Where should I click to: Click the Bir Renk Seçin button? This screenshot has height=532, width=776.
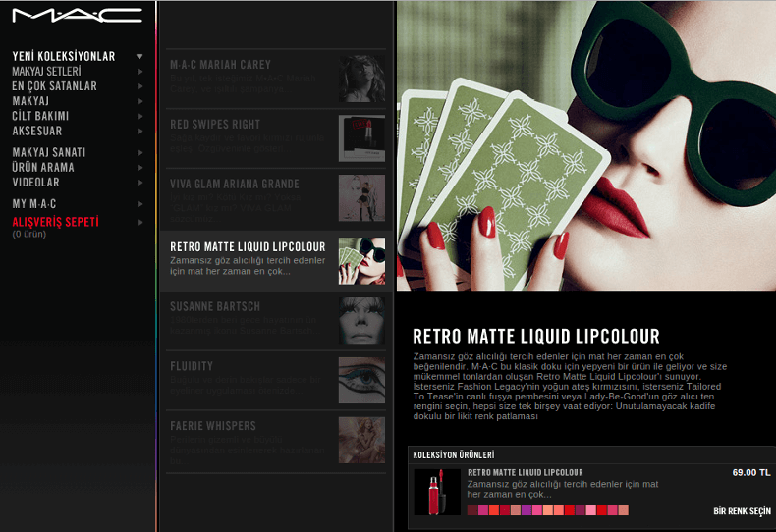coord(742,511)
